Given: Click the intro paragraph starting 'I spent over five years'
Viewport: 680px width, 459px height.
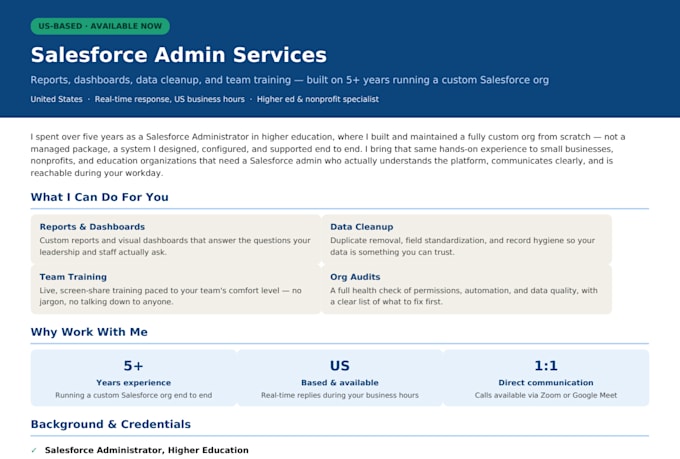Looking at the screenshot, I should click(x=328, y=155).
